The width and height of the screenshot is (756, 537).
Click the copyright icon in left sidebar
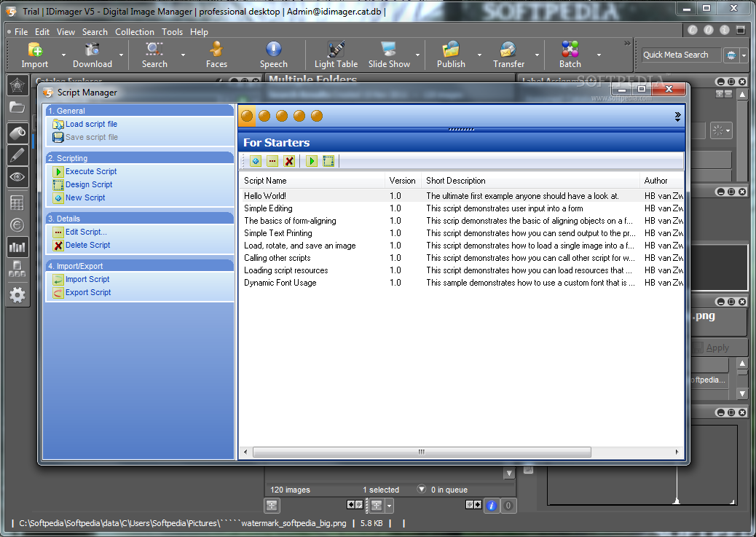tap(17, 225)
